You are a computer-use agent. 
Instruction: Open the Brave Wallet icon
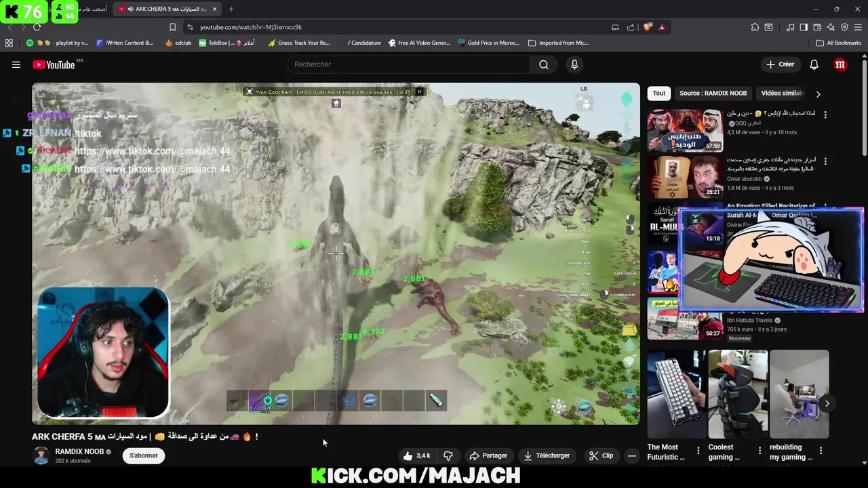pos(817,27)
